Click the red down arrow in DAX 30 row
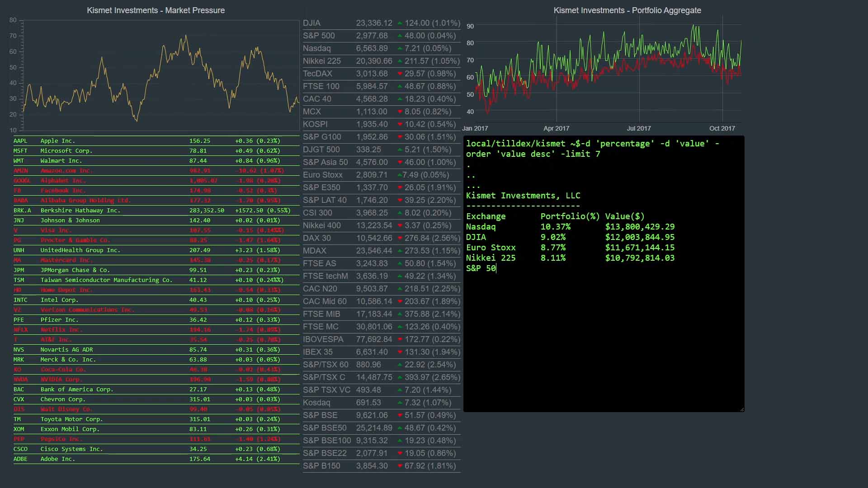868x488 pixels. (x=400, y=238)
